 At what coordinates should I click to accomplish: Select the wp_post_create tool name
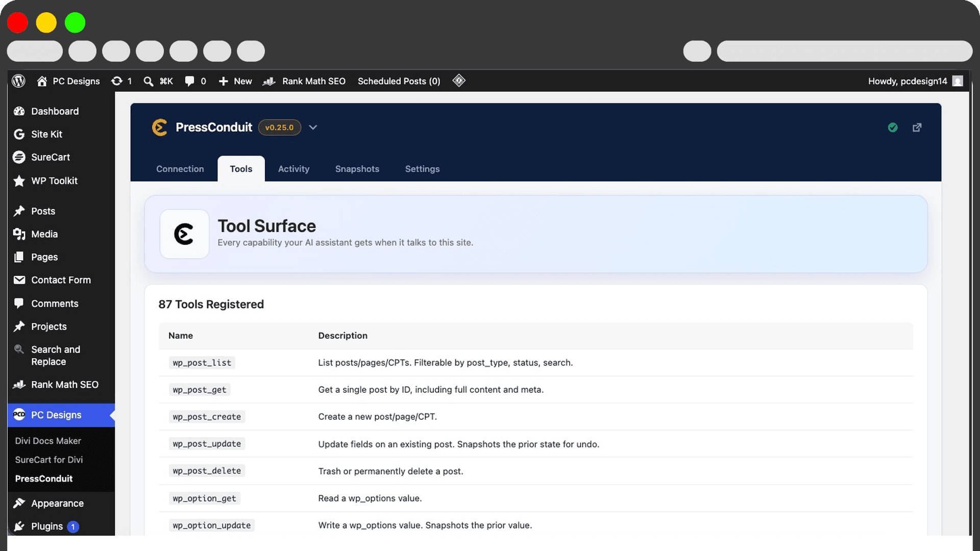pyautogui.click(x=207, y=417)
